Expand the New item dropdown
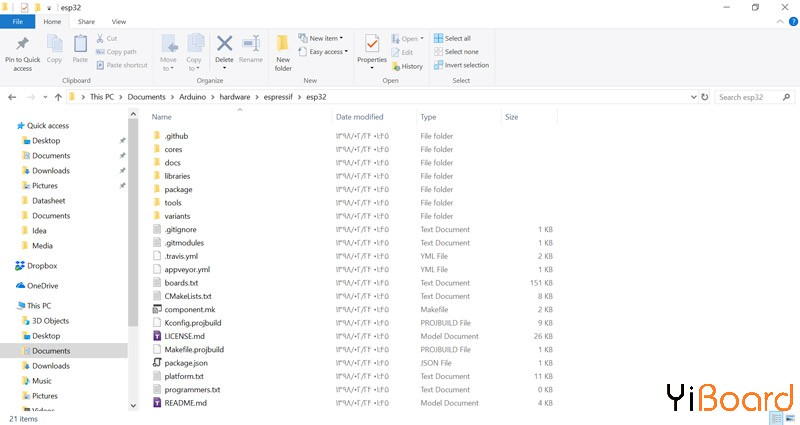Viewport: 800px width, 425px height. 341,38
